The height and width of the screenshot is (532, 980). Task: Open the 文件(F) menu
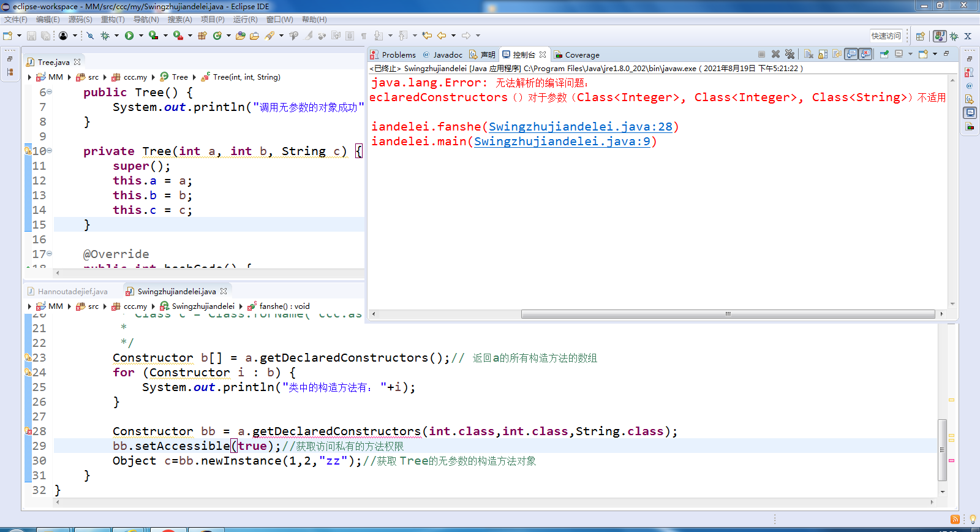[16, 20]
